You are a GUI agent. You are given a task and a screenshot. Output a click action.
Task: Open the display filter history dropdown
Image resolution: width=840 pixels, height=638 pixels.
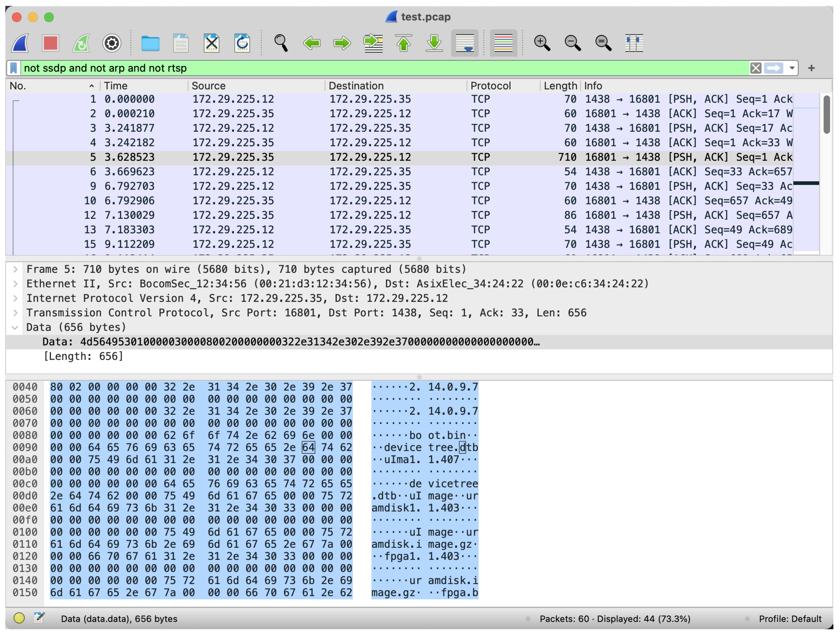(792, 68)
